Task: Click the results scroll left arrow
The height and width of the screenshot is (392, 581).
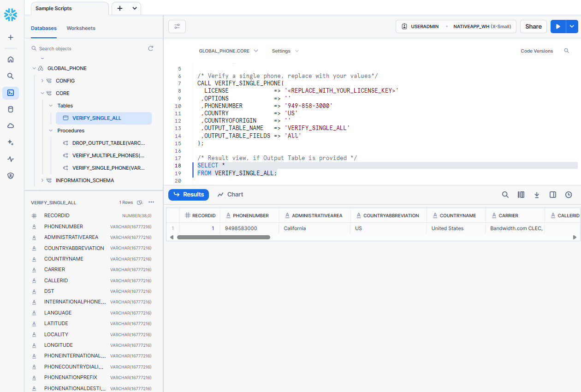Action: tap(172, 237)
